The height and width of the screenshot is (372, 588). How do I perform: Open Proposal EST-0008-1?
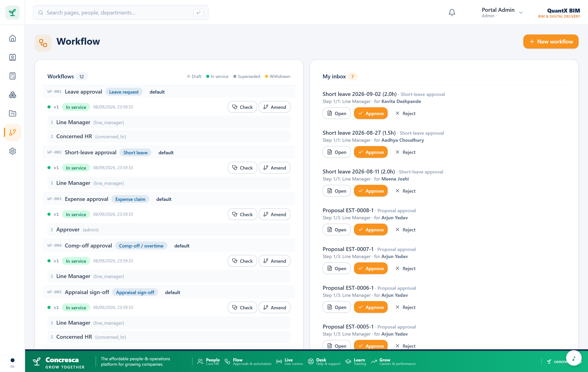click(x=337, y=229)
